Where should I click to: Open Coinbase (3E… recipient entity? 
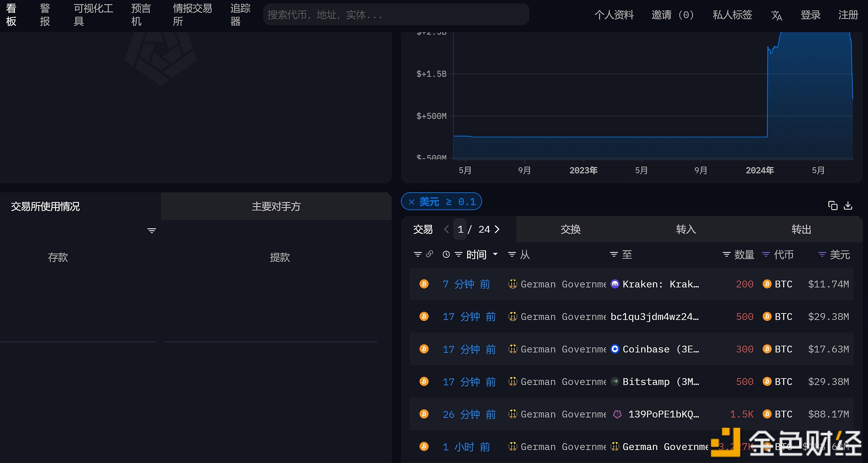coord(661,349)
